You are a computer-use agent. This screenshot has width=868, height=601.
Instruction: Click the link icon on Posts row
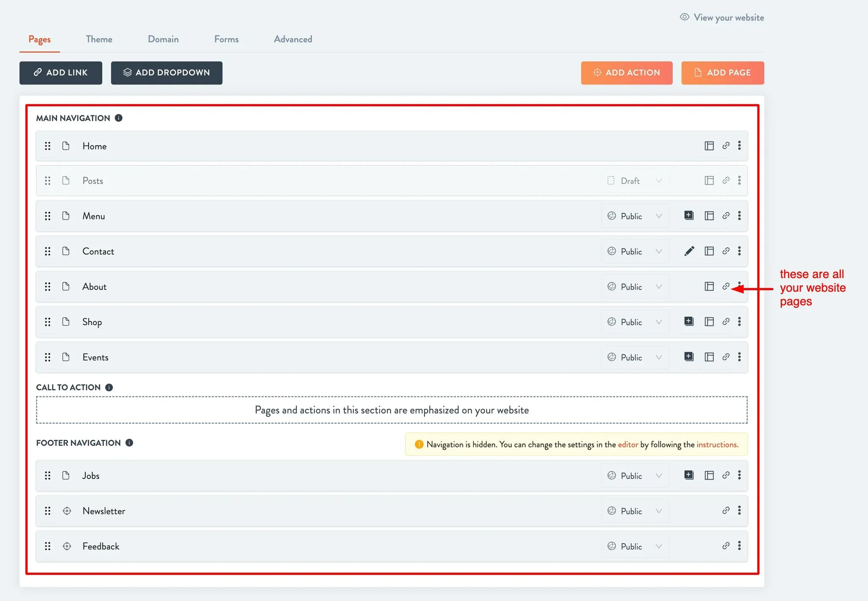(x=726, y=180)
